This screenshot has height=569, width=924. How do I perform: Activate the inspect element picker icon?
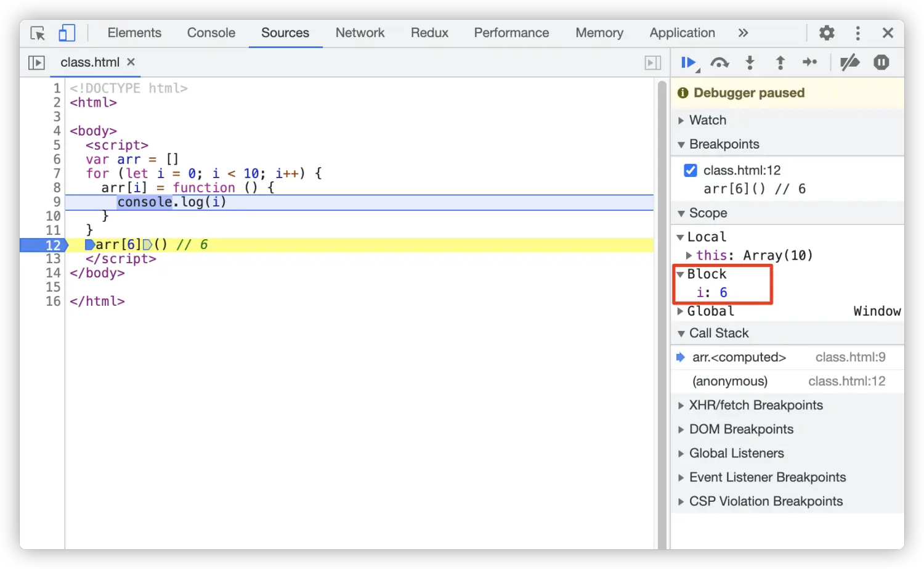(x=38, y=33)
